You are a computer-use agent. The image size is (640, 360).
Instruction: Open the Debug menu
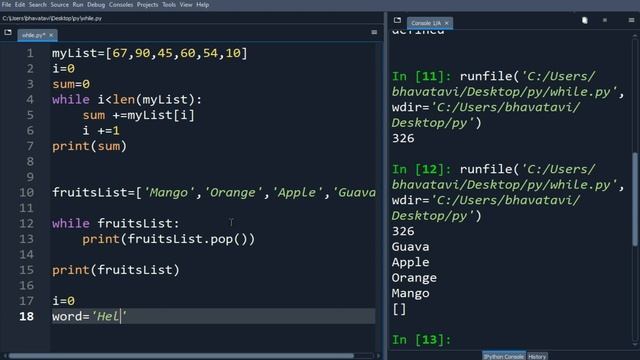(96, 5)
